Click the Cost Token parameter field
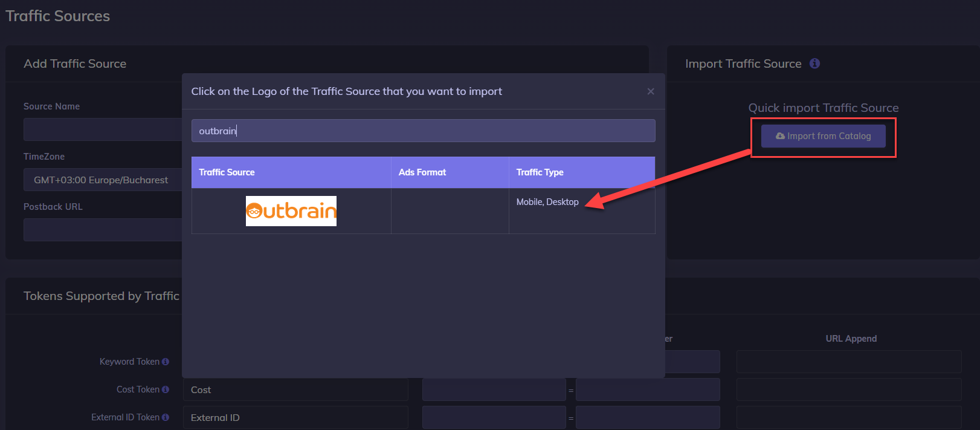This screenshot has height=430, width=980. tap(494, 389)
